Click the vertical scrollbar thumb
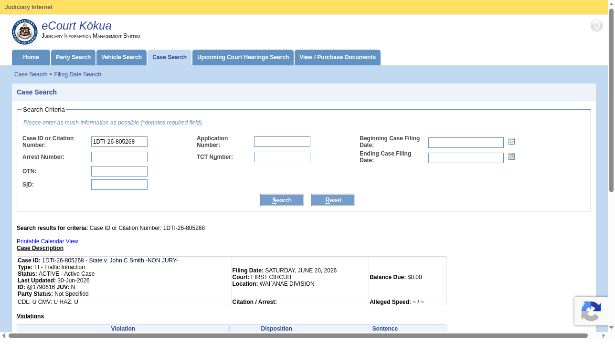Viewport: 615px width, 364px height. click(611, 100)
